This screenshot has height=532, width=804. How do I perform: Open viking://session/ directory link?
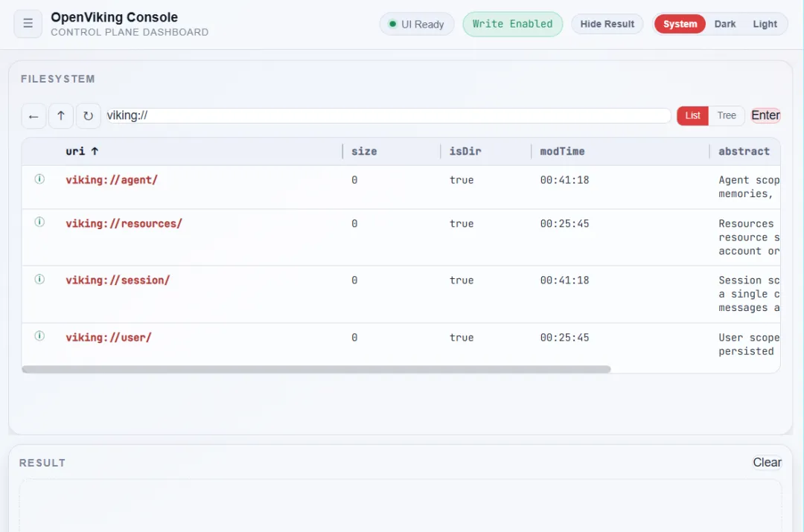[x=118, y=281]
